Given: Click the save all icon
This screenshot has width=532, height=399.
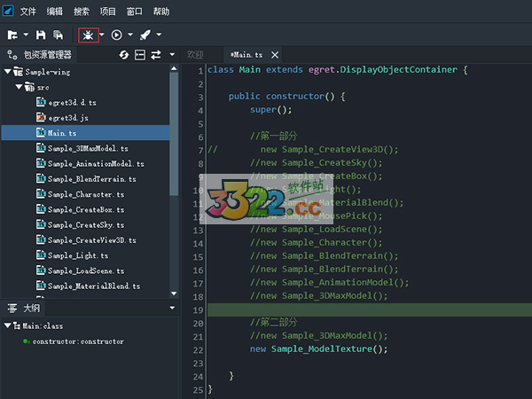Looking at the screenshot, I should point(58,35).
